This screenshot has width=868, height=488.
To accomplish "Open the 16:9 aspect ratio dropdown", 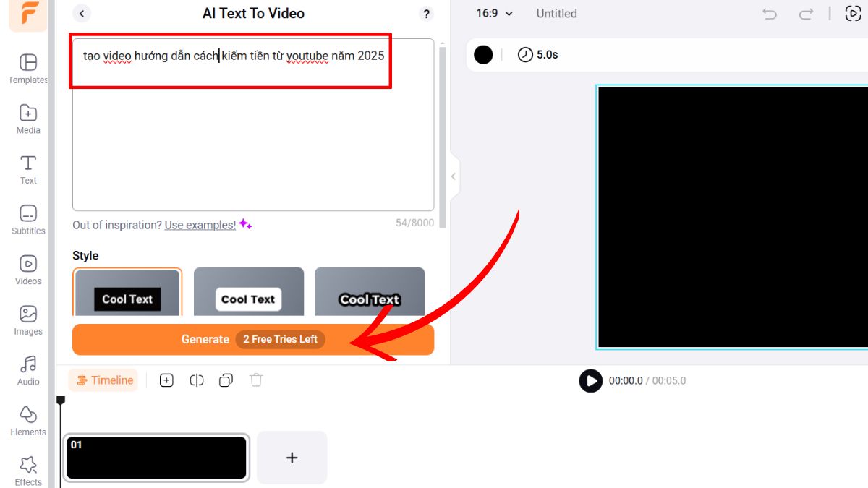I will click(x=494, y=14).
